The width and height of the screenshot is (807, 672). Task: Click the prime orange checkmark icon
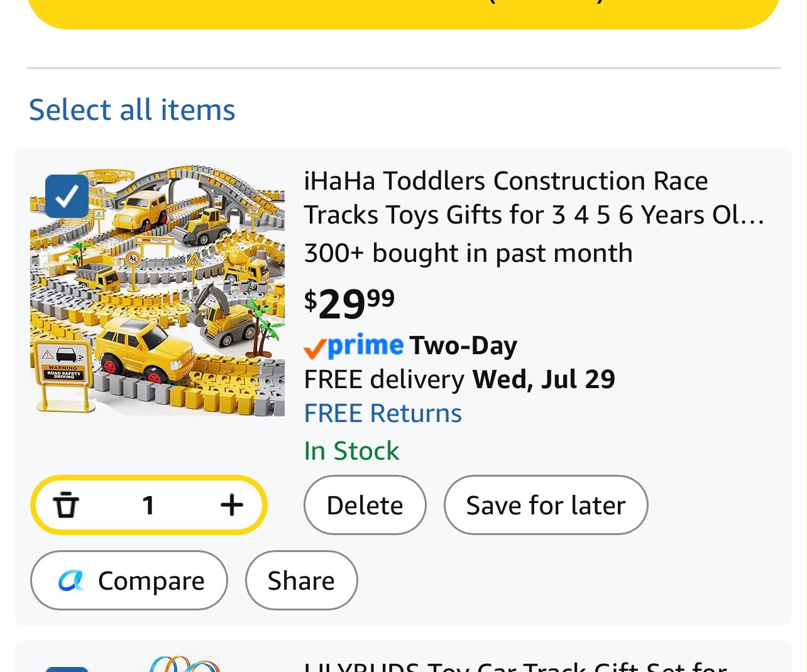(x=315, y=349)
